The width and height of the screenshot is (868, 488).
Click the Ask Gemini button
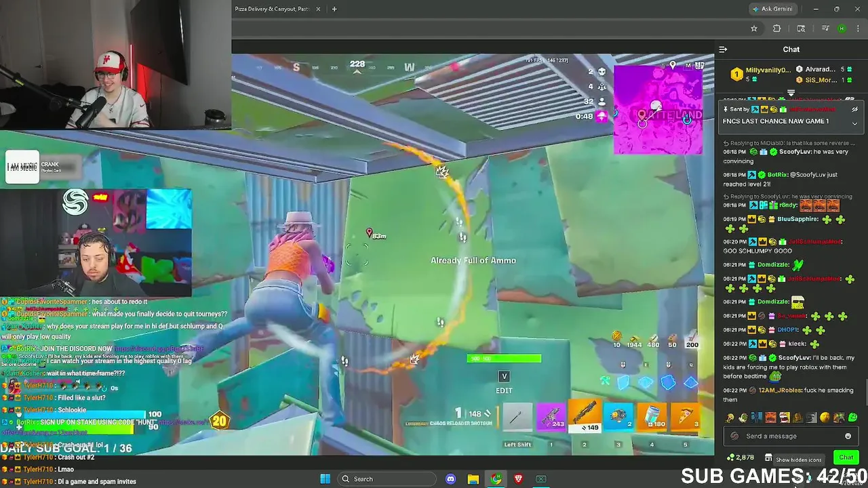(x=772, y=9)
